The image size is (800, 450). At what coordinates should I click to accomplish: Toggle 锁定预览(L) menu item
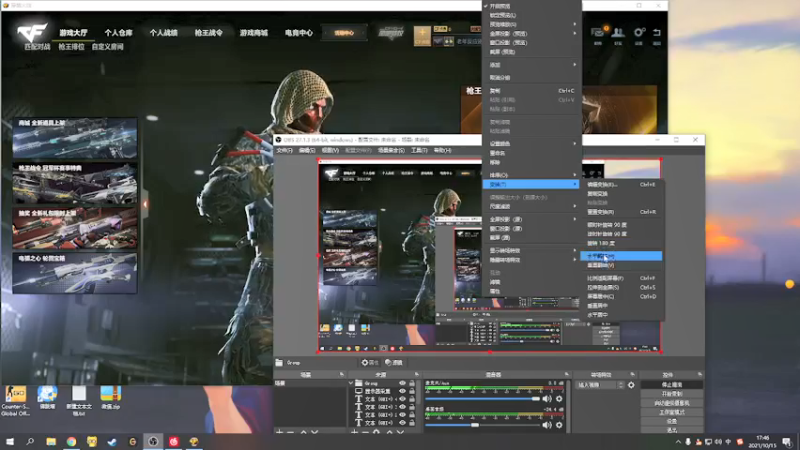(531, 15)
